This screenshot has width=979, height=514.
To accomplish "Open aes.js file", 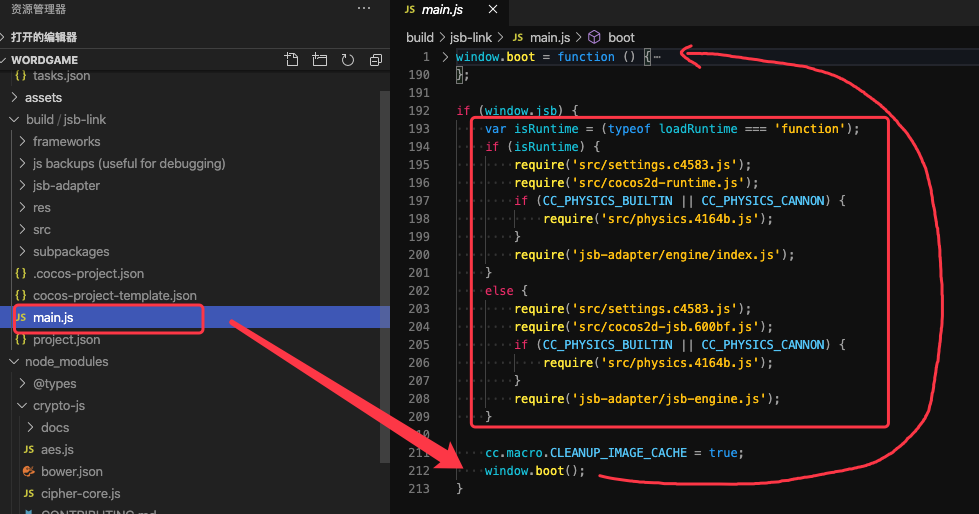I will 57,450.
